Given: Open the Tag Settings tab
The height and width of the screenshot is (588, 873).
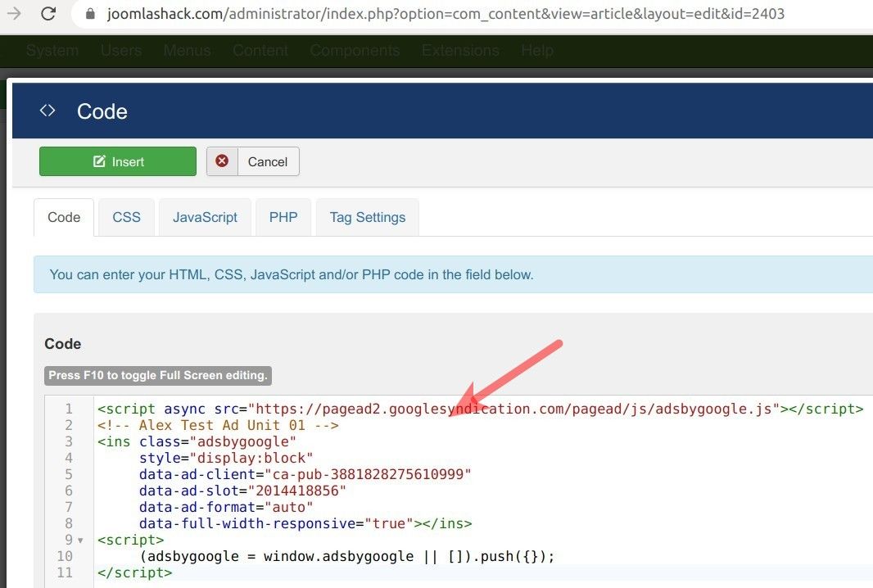Looking at the screenshot, I should 368,217.
